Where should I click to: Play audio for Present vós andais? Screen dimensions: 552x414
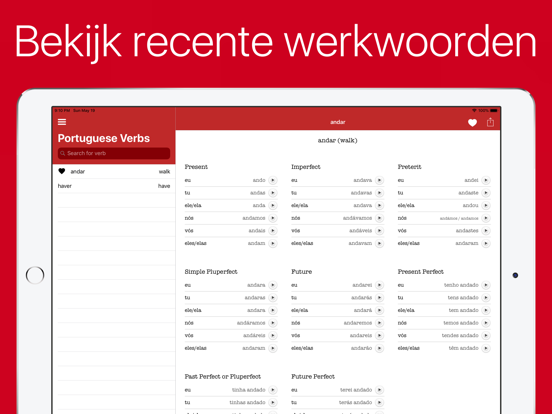tap(273, 231)
